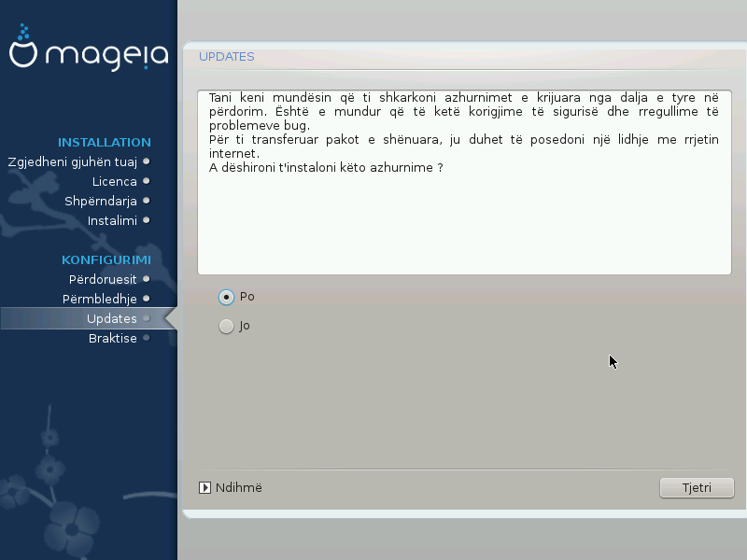Click the bullet next to Braktise
The height and width of the screenshot is (560, 747).
(x=147, y=338)
